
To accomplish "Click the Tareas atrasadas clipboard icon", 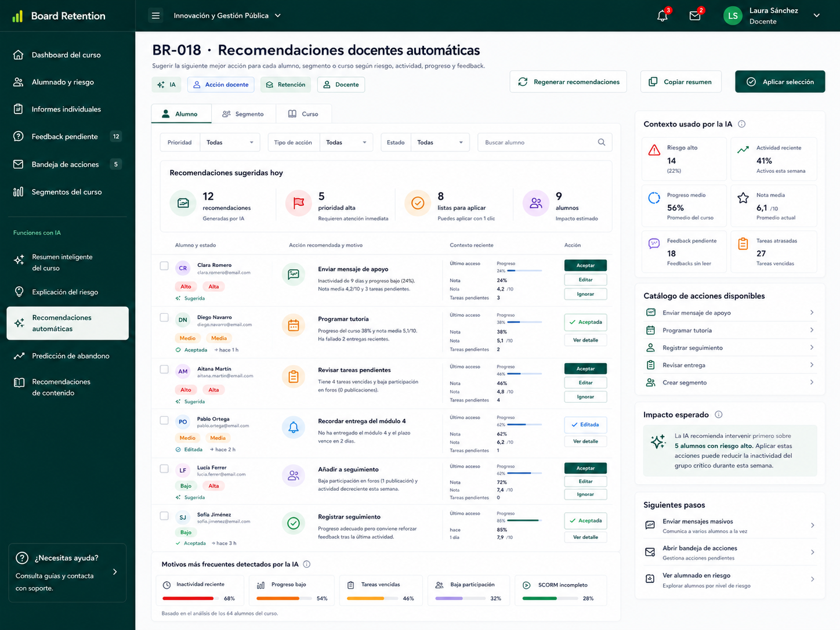I will tap(743, 244).
